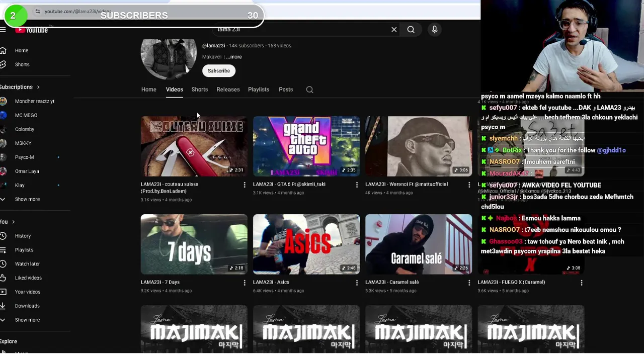The width and height of the screenshot is (644, 362).
Task: Go to Home in the sidebar
Action: (21, 50)
